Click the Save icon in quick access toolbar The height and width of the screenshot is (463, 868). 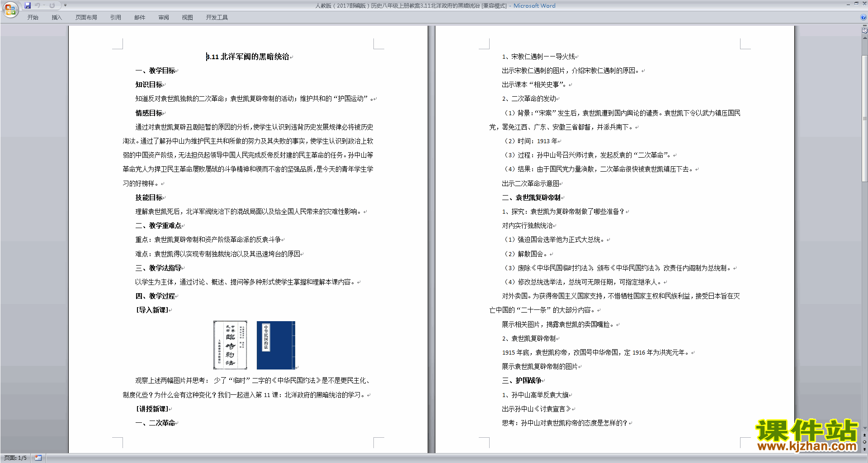[x=28, y=5]
